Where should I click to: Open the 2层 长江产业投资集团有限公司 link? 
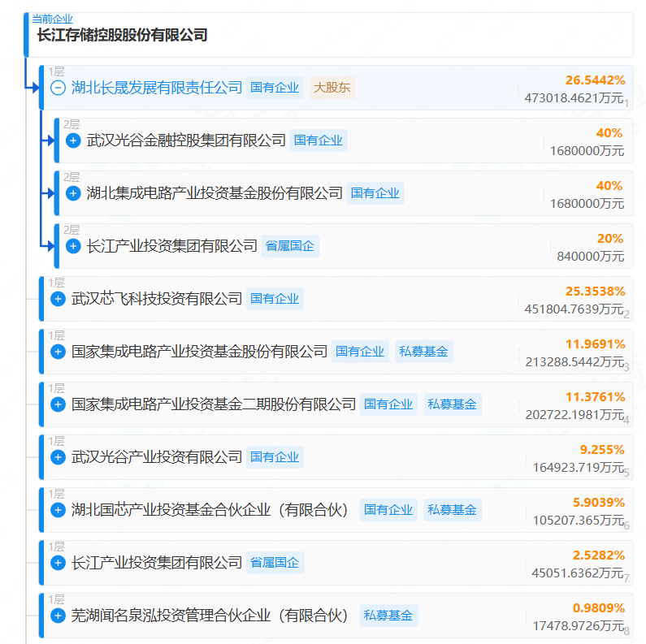tap(171, 246)
